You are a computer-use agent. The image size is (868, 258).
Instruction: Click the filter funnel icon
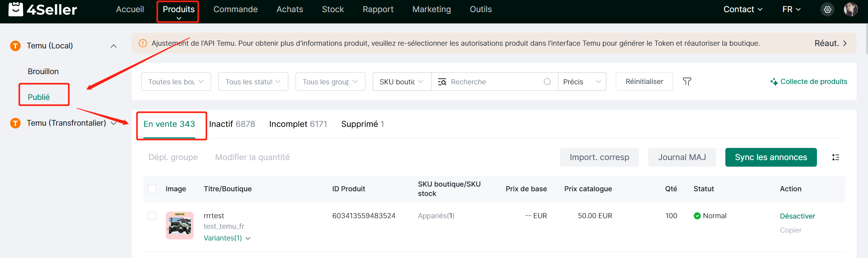coord(687,82)
